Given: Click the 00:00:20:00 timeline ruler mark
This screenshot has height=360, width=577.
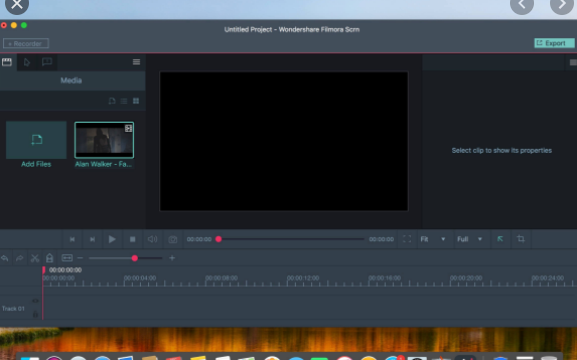Looking at the screenshot, I should (466, 278).
